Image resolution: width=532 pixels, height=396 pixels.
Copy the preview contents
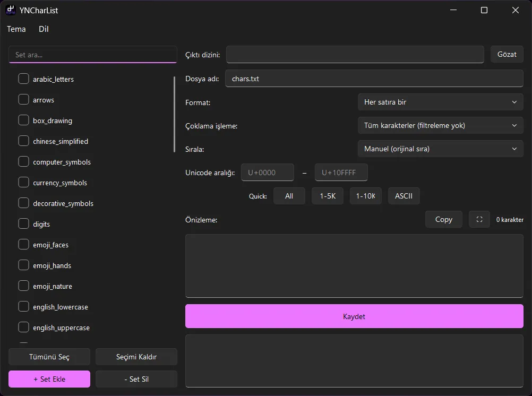click(444, 220)
